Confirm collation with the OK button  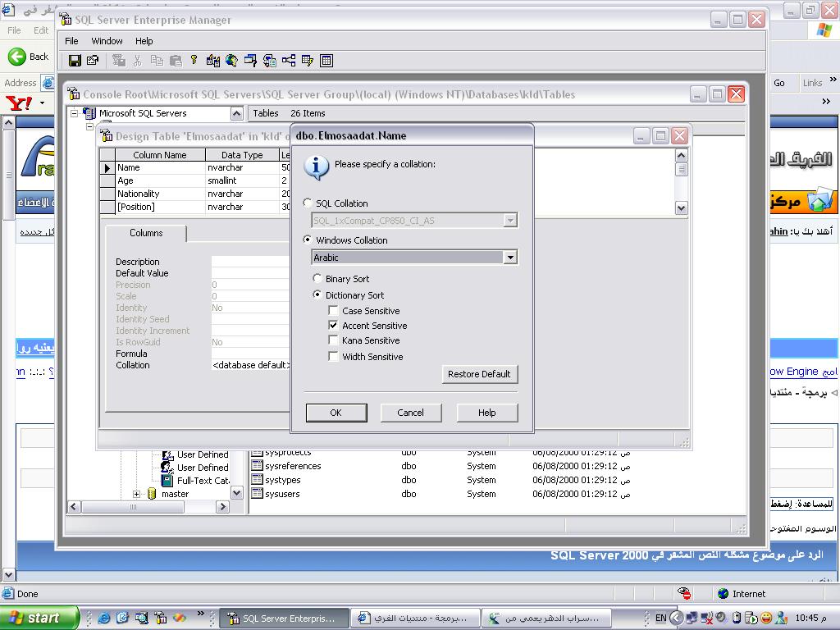coord(336,413)
